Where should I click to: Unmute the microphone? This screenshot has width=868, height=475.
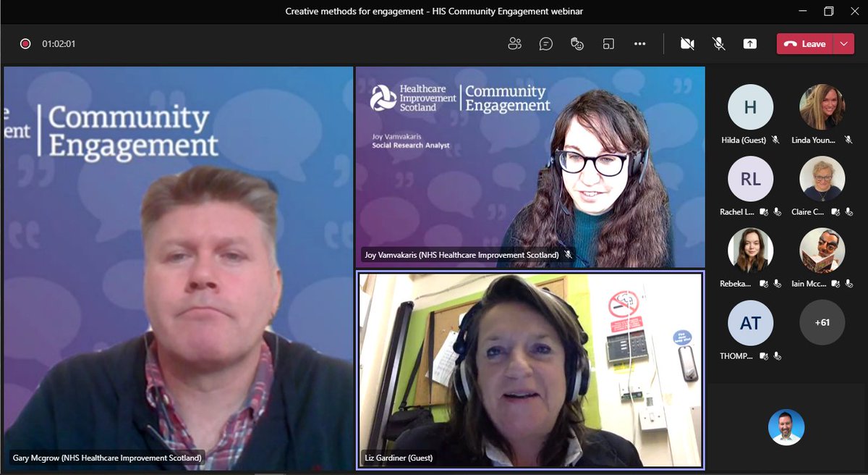719,43
